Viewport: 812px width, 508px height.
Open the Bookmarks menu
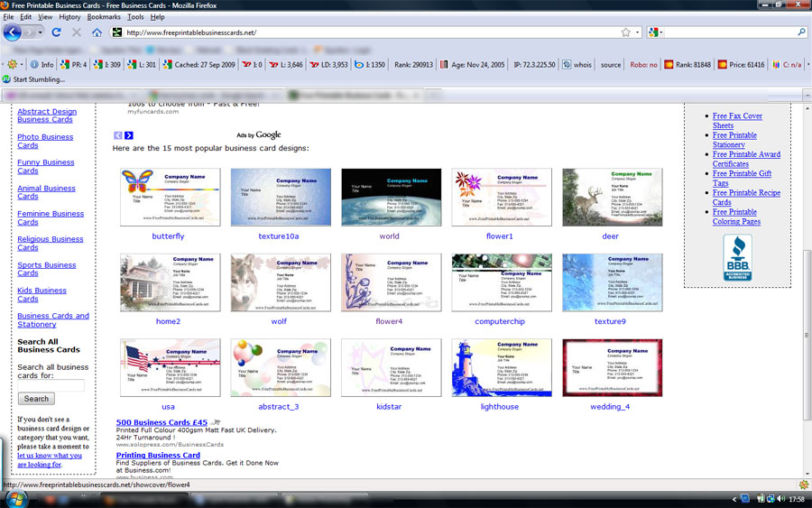click(x=103, y=17)
